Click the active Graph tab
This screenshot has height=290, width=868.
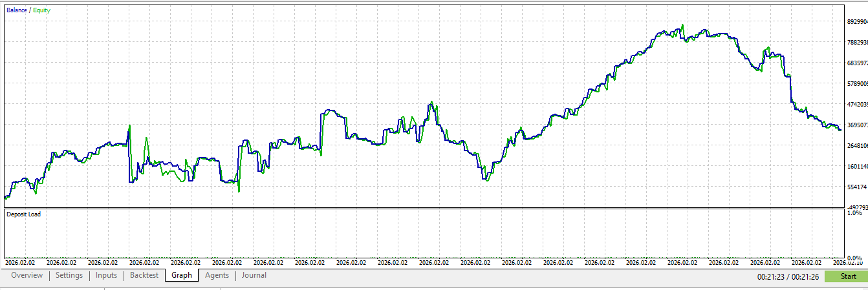(182, 275)
